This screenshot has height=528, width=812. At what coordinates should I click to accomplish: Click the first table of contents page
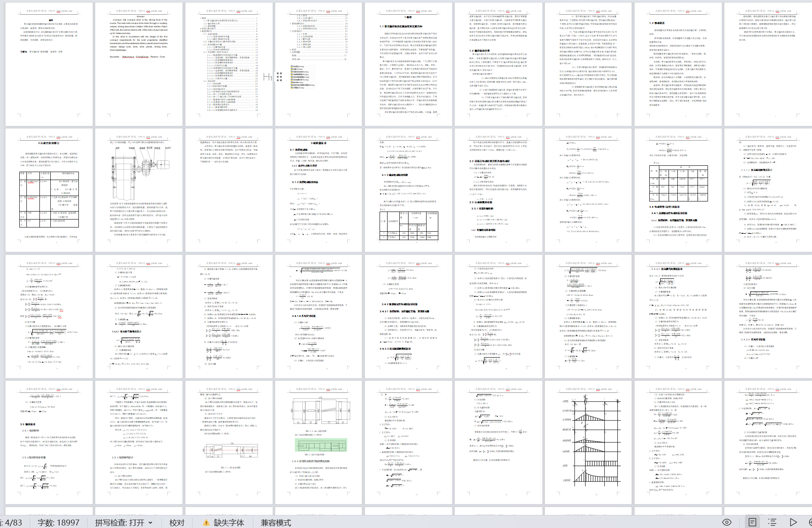pos(229,64)
